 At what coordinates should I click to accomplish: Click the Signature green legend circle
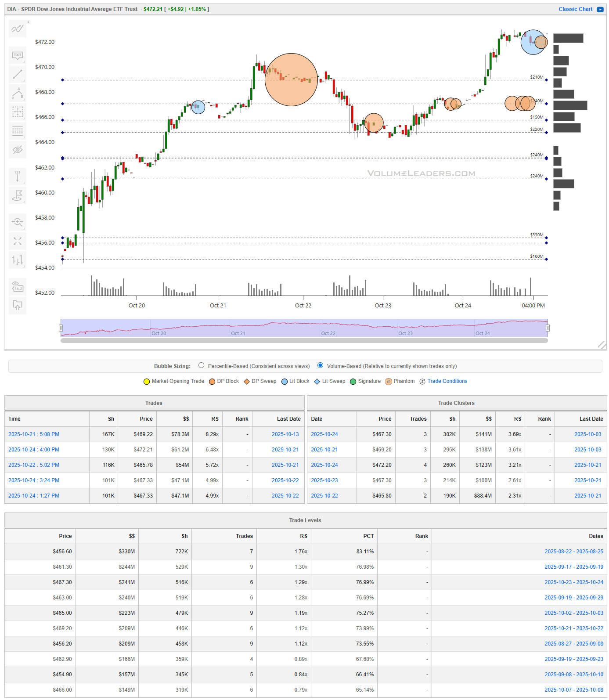[353, 382]
